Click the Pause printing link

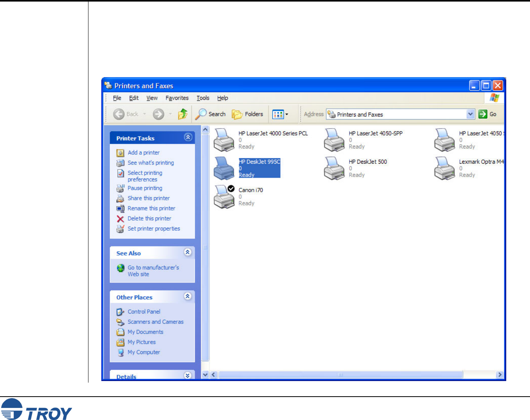145,188
